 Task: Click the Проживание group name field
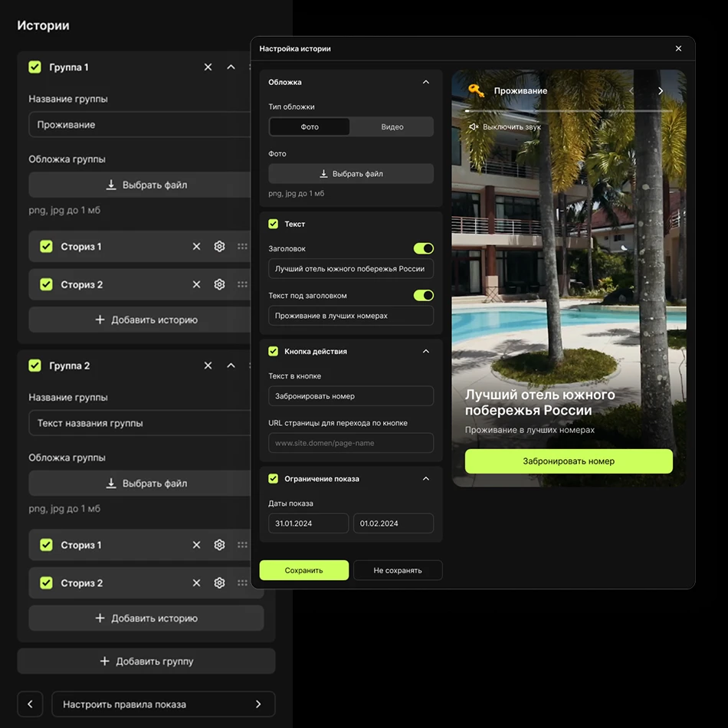tap(139, 124)
